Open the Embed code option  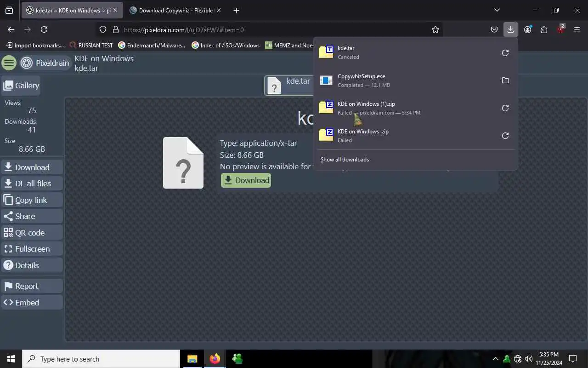[32, 303]
